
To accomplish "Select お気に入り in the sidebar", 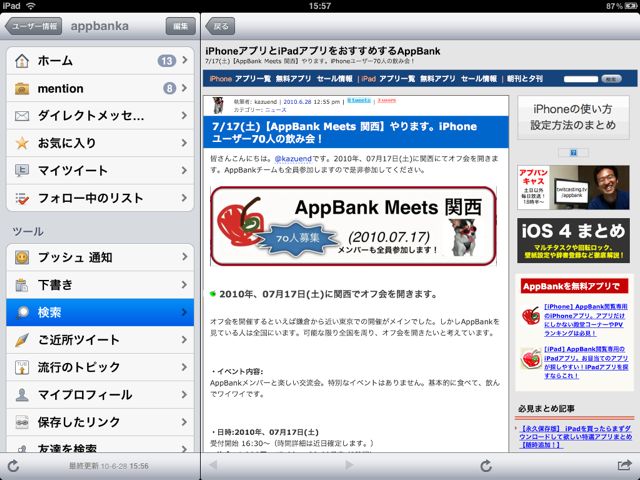I will point(100,143).
